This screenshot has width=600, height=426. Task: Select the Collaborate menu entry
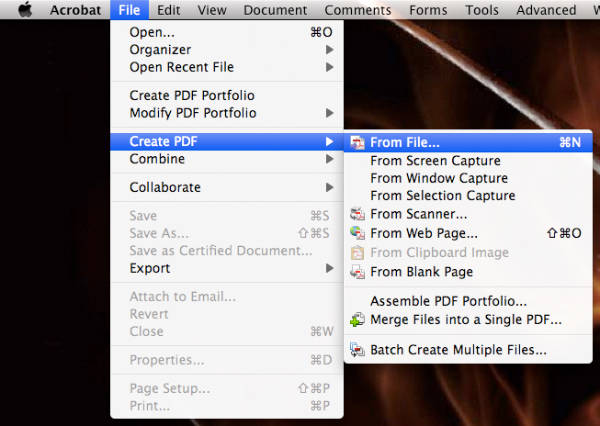(227, 188)
